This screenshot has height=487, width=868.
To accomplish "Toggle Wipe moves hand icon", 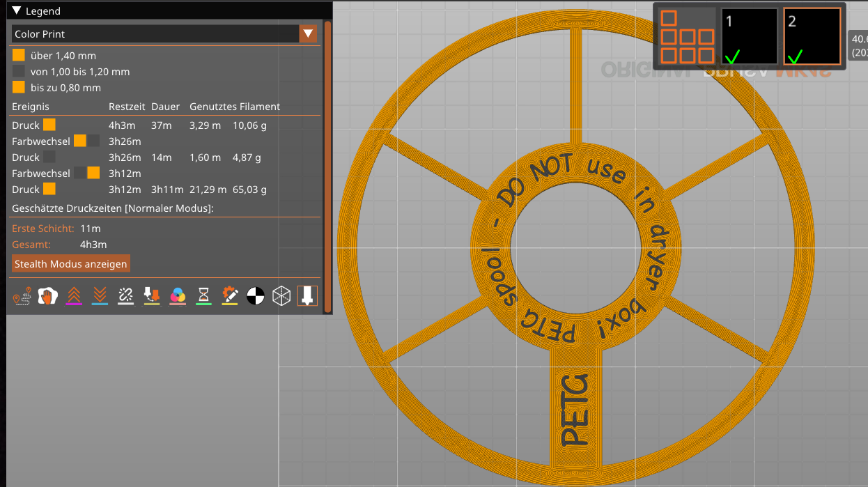I will 47,296.
